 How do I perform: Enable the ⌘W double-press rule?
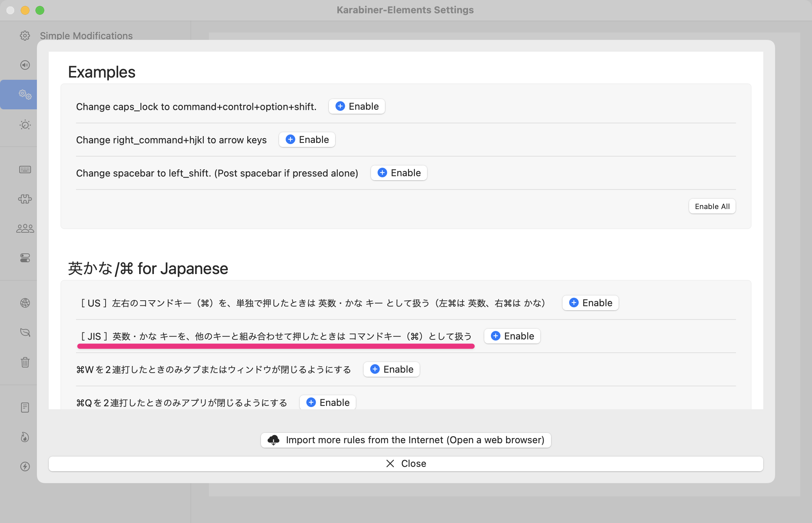point(391,369)
